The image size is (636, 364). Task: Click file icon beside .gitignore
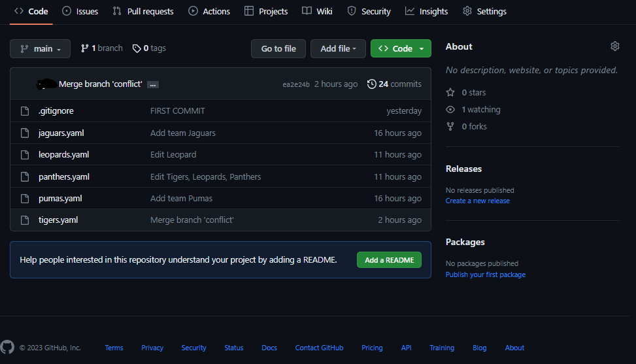[x=25, y=111]
